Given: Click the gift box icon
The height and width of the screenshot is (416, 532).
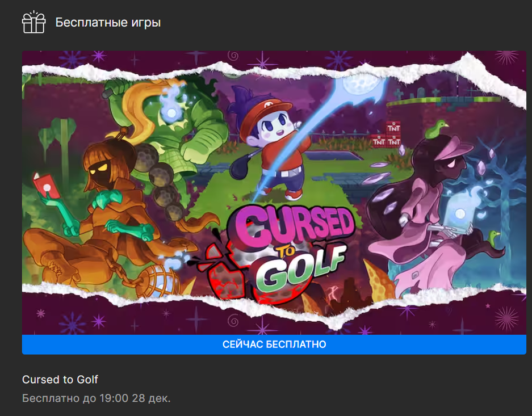Looking at the screenshot, I should 33,22.
